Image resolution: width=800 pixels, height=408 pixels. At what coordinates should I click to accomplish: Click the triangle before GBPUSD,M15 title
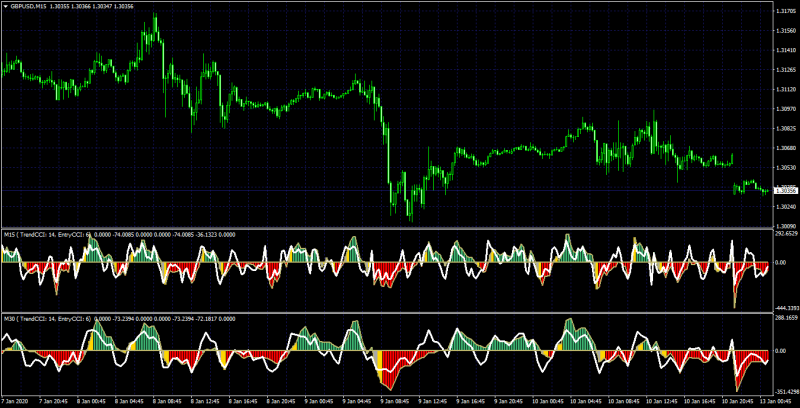tap(6, 6)
